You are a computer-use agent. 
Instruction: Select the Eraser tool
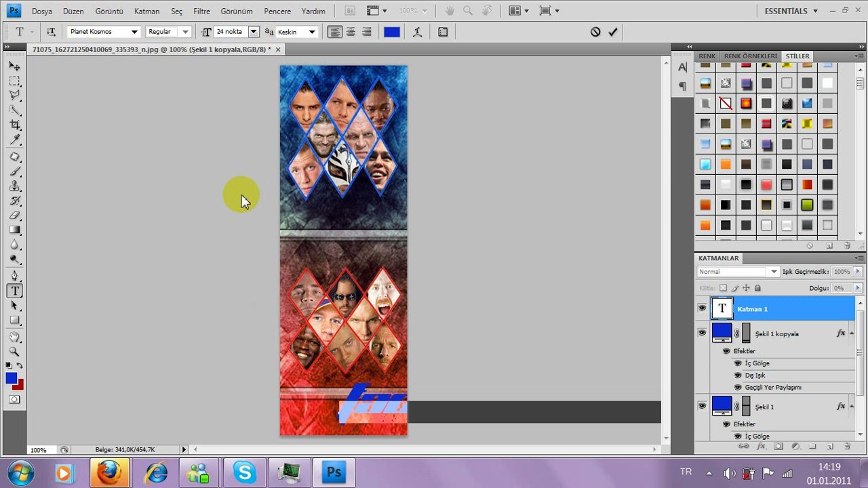(14, 216)
